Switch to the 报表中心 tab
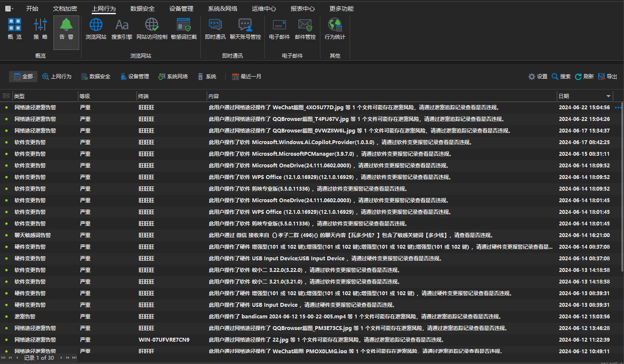The width and height of the screenshot is (624, 364). coord(303,9)
